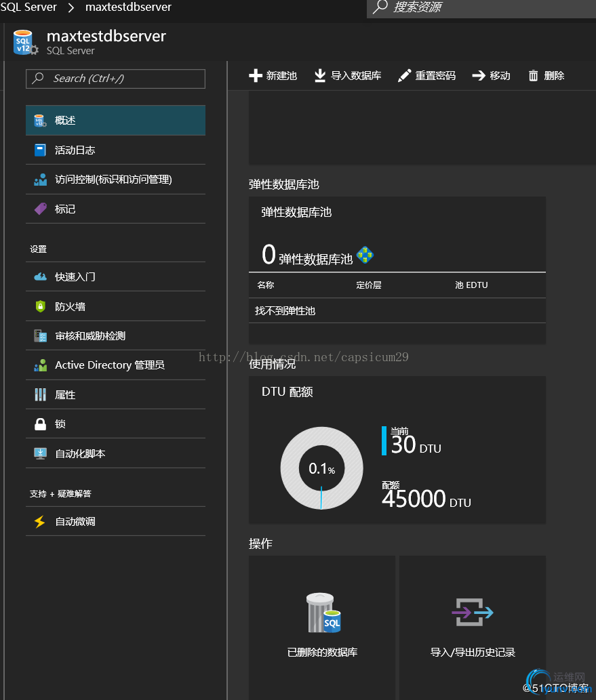Open 自动微调 automatic tuning
This screenshot has height=700, width=596.
[116, 521]
